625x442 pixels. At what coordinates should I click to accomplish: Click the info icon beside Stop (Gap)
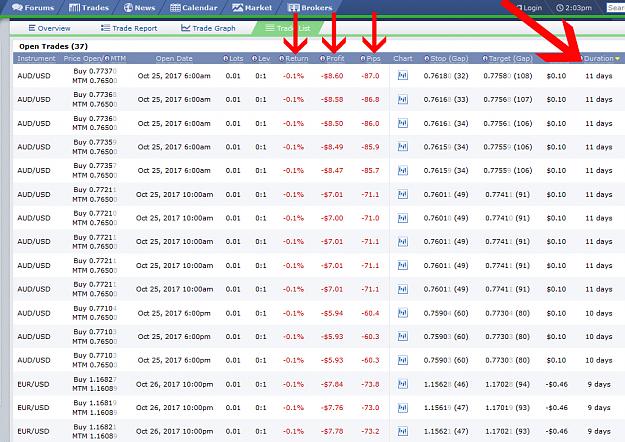(427, 59)
